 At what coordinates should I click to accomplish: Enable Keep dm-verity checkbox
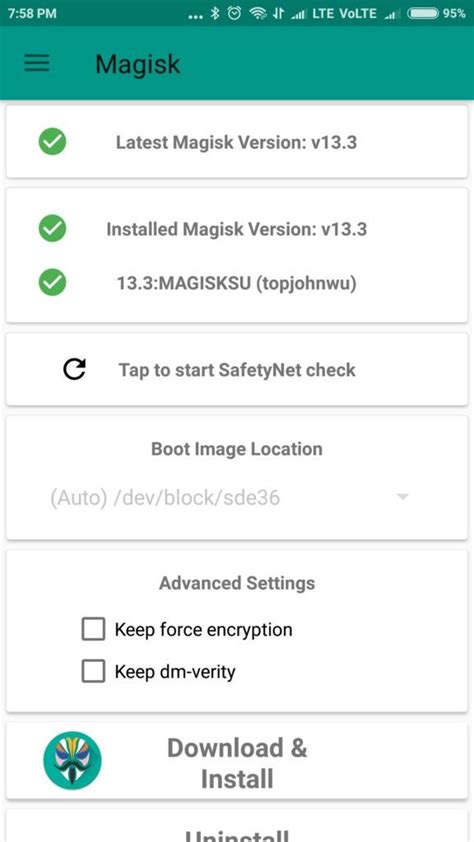tap(93, 671)
